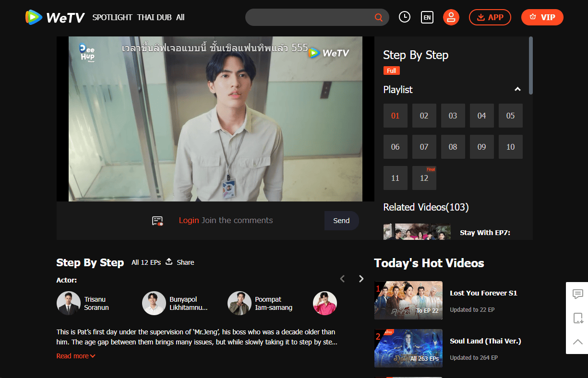Open Bunyapol Likhitamnu avatar

coord(154,303)
